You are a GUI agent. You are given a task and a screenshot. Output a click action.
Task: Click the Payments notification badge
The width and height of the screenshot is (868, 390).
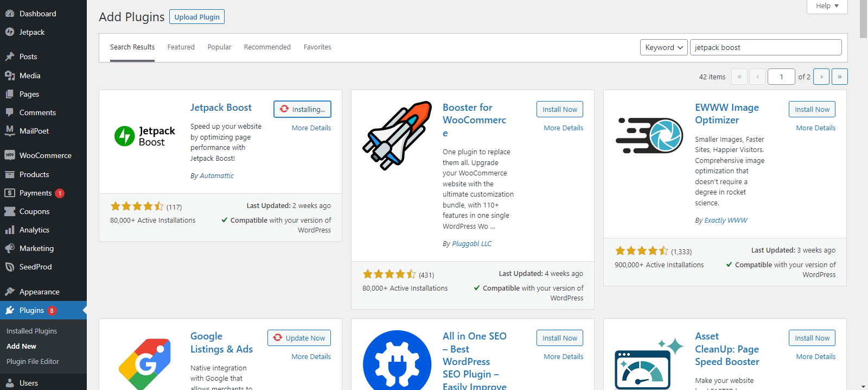tap(60, 193)
